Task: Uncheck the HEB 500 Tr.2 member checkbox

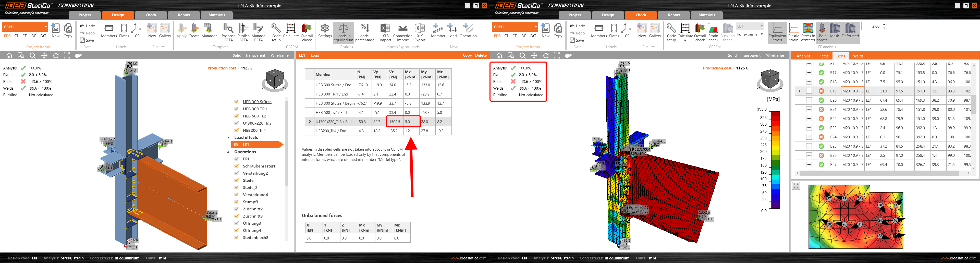Action: pos(237,116)
